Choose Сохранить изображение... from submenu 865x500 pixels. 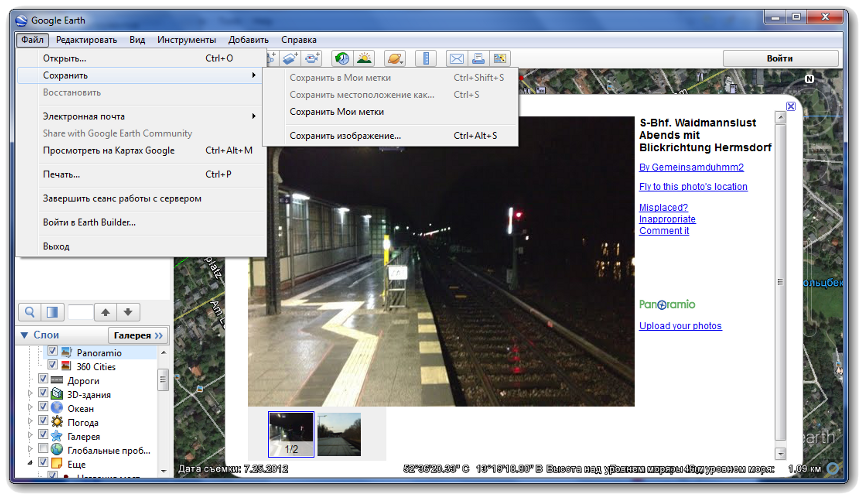[x=345, y=135]
